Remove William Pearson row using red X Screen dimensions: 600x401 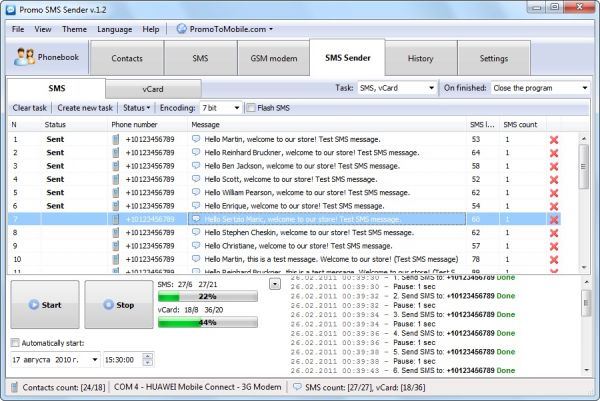pos(554,193)
